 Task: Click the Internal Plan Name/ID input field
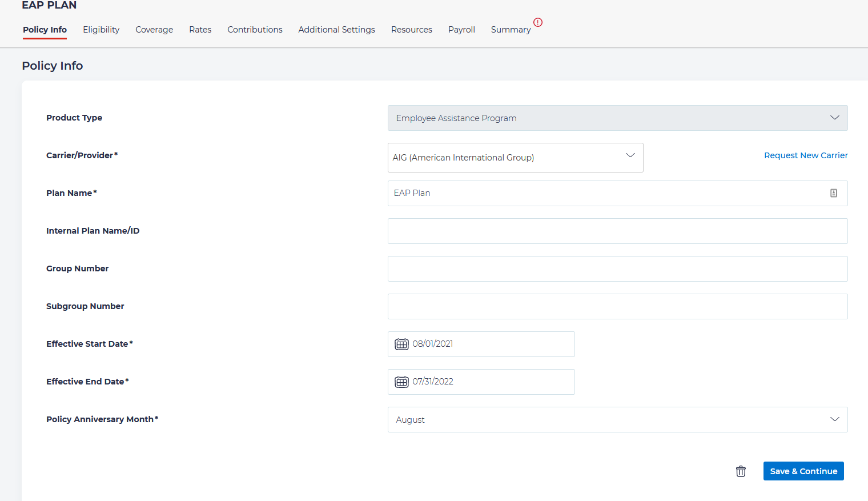(x=617, y=231)
